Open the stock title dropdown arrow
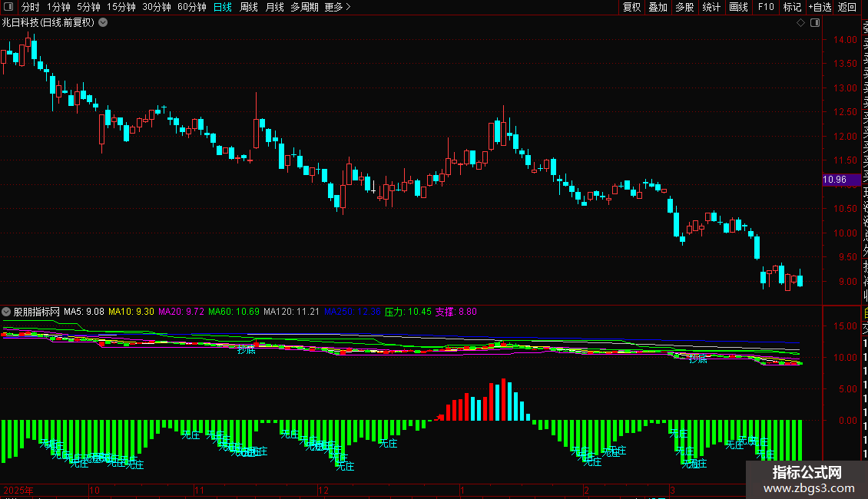Viewport: 868px width, 499px height. pyautogui.click(x=103, y=23)
